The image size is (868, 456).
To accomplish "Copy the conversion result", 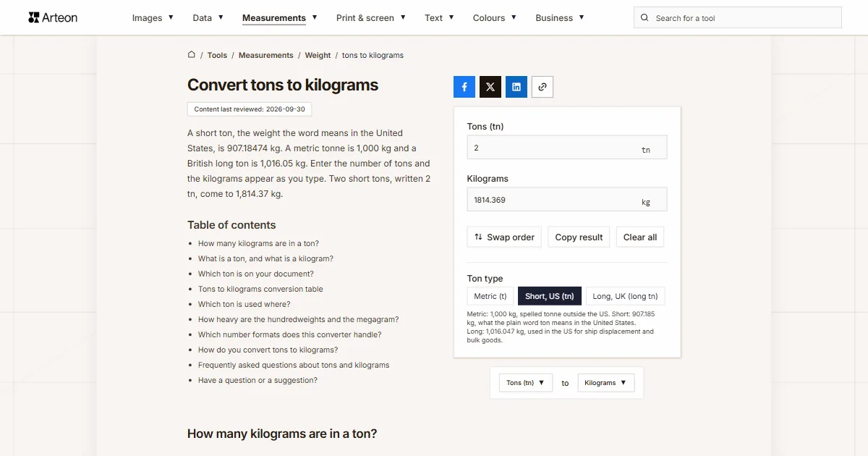I will coord(579,237).
